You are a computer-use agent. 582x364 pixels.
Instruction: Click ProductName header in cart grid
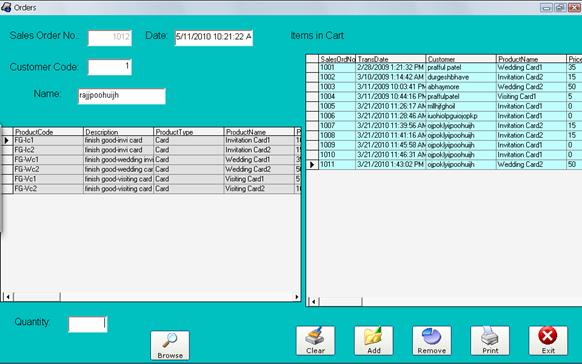[531, 59]
